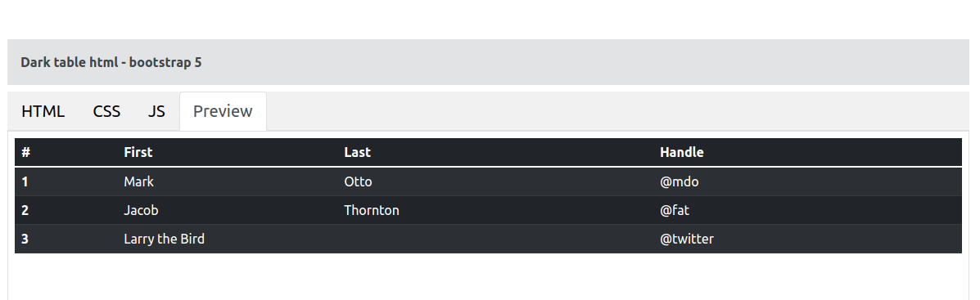Click the '@twitter' handle cell
Screen dimensions: 980x300
[807, 239]
